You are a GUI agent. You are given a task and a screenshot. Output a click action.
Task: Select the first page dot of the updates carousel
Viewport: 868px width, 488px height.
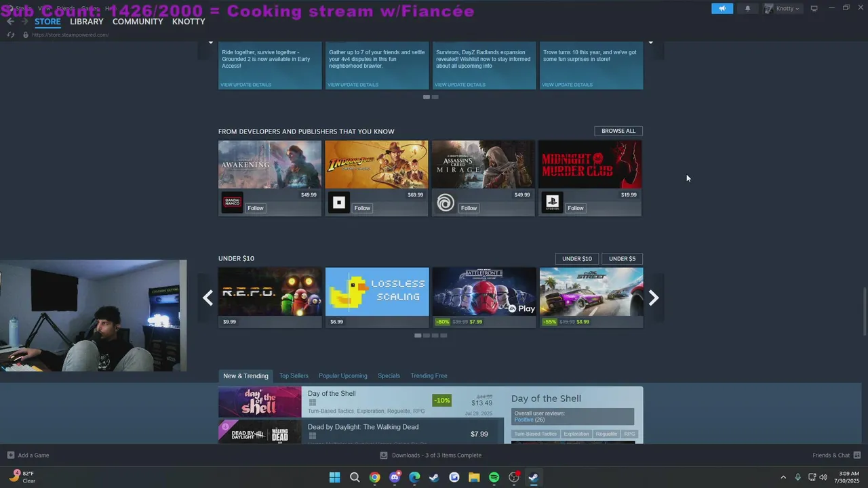coord(426,97)
